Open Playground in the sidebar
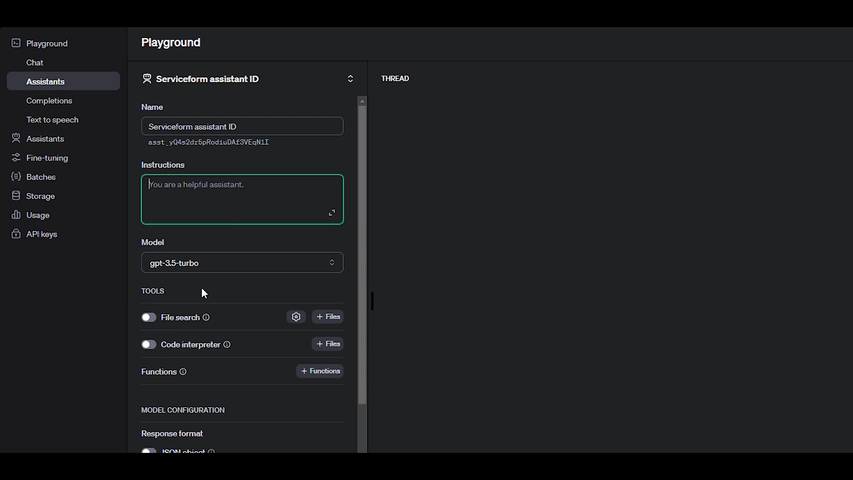The width and height of the screenshot is (853, 480). tap(47, 43)
